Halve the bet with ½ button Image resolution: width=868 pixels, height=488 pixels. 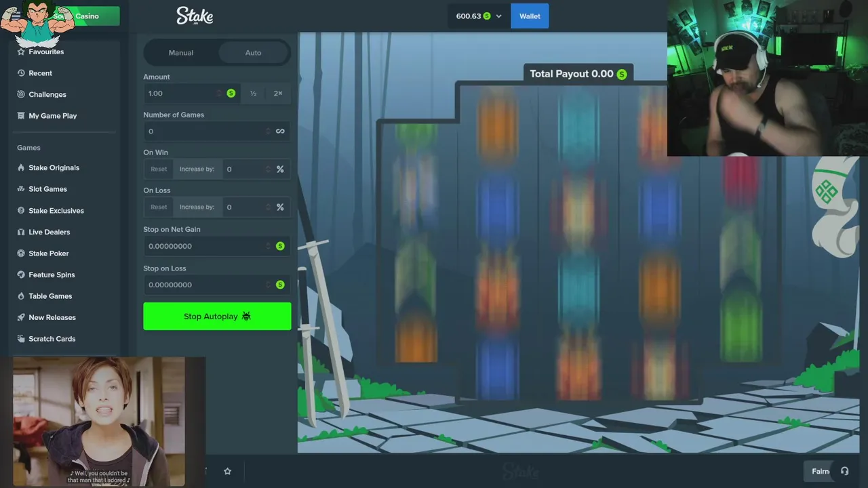253,94
